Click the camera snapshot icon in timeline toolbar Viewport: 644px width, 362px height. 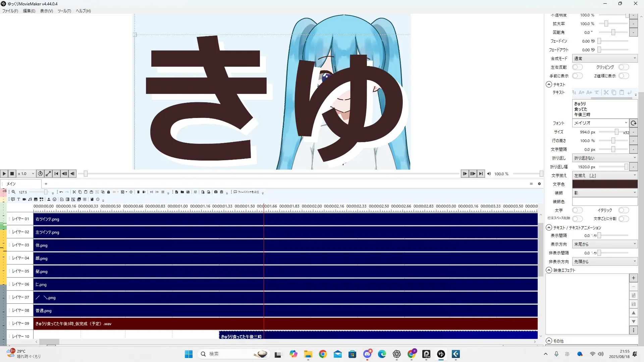pos(216,192)
